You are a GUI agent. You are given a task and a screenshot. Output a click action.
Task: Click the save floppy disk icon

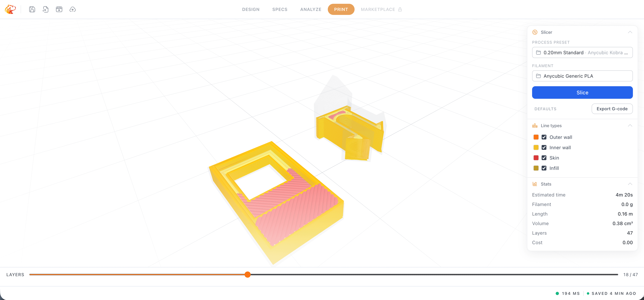pos(32,9)
